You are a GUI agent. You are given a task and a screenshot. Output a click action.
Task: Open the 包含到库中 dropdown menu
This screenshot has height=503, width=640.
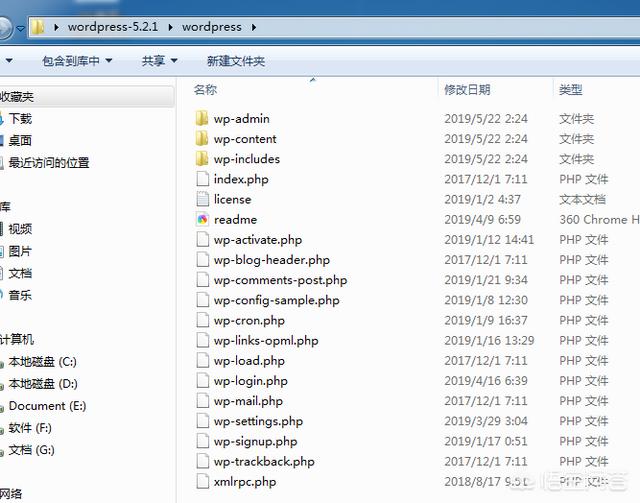77,61
